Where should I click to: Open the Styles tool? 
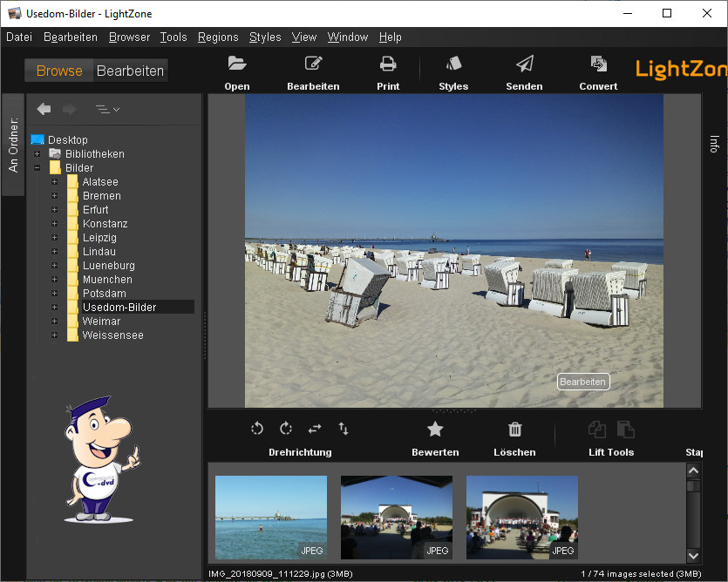point(452,64)
